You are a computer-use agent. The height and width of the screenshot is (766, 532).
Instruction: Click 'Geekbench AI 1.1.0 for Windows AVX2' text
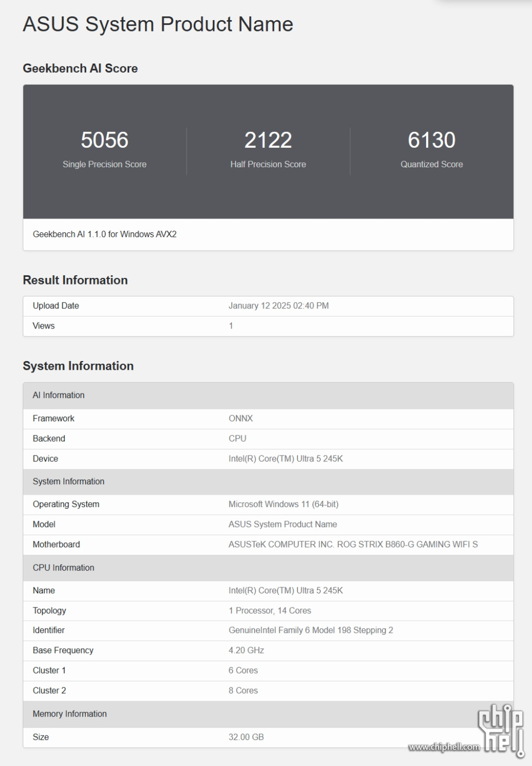[x=105, y=235]
